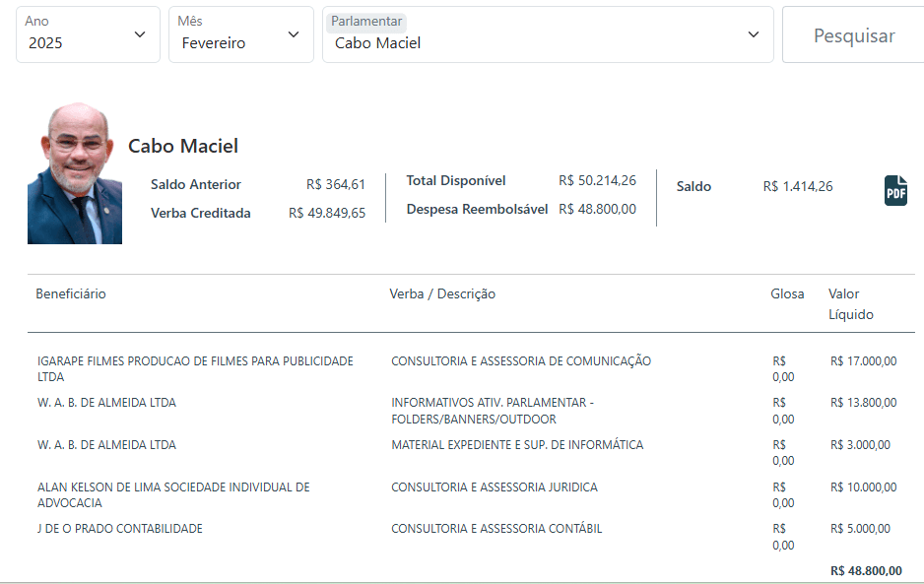Click the Glosa column header

787,293
